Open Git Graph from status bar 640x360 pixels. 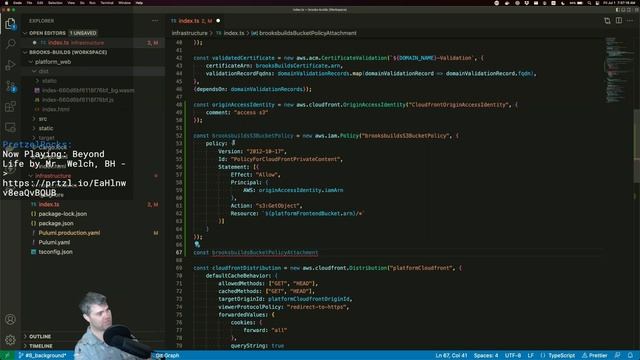167,356
